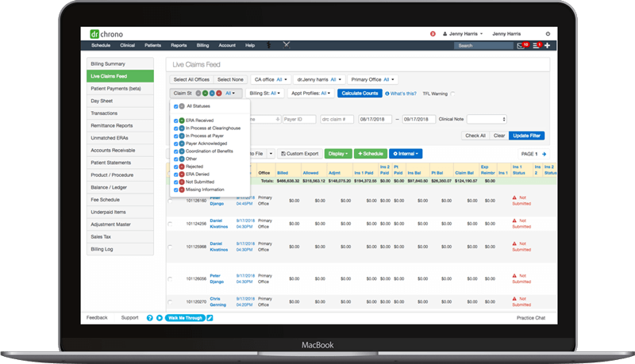Click the Search field in navbar
This screenshot has height=364, width=635.
point(483,46)
